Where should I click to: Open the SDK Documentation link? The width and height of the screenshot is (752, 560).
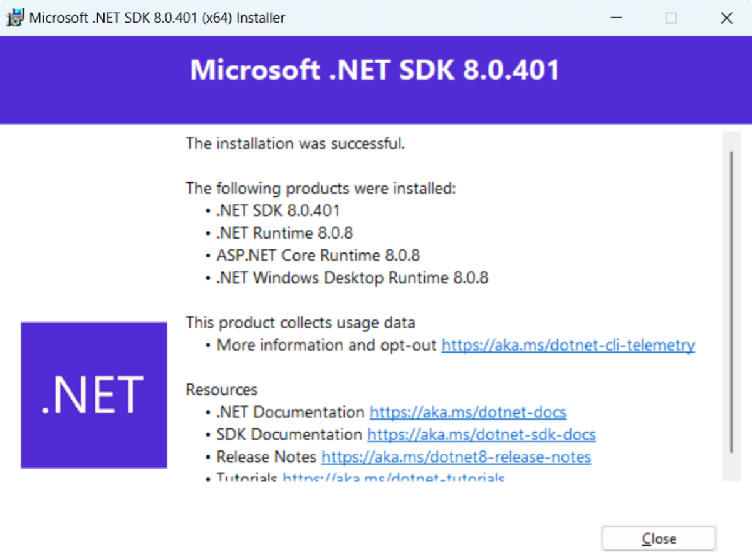pyautogui.click(x=481, y=434)
